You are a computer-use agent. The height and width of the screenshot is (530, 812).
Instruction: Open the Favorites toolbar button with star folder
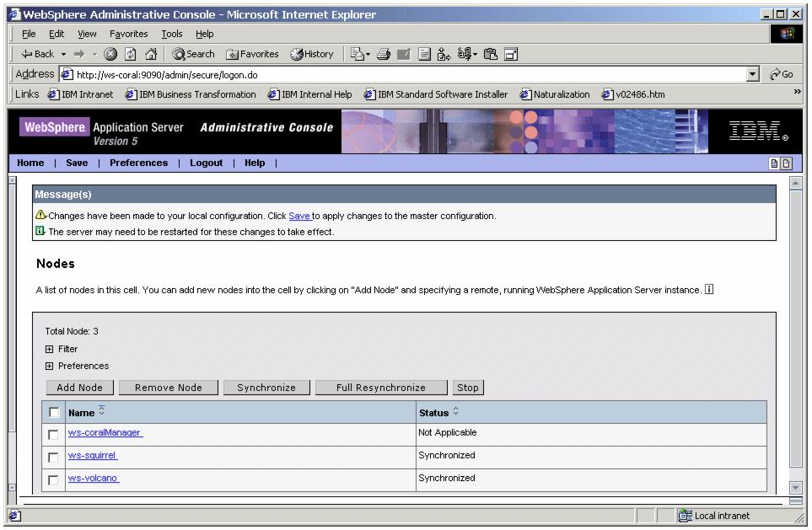(252, 54)
